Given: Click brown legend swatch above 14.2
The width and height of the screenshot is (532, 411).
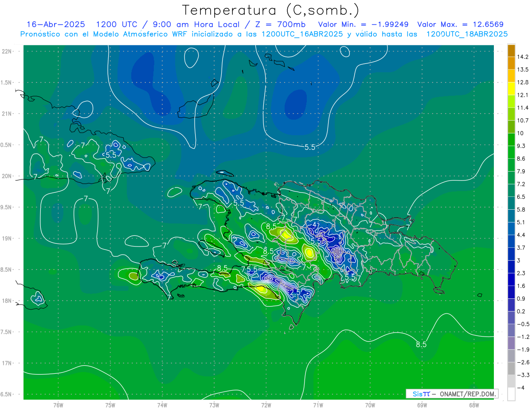Looking at the screenshot, I should [x=511, y=51].
